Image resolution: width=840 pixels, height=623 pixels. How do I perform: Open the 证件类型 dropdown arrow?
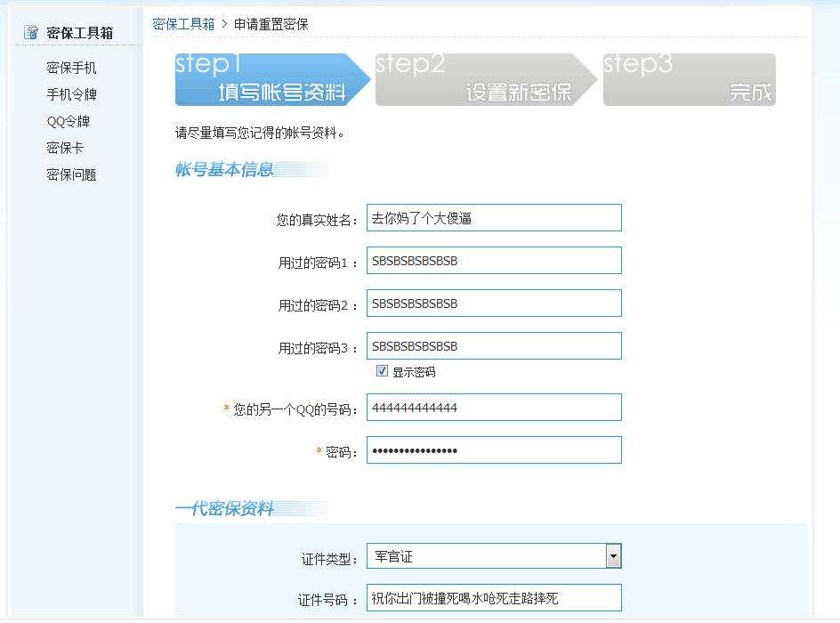(613, 557)
